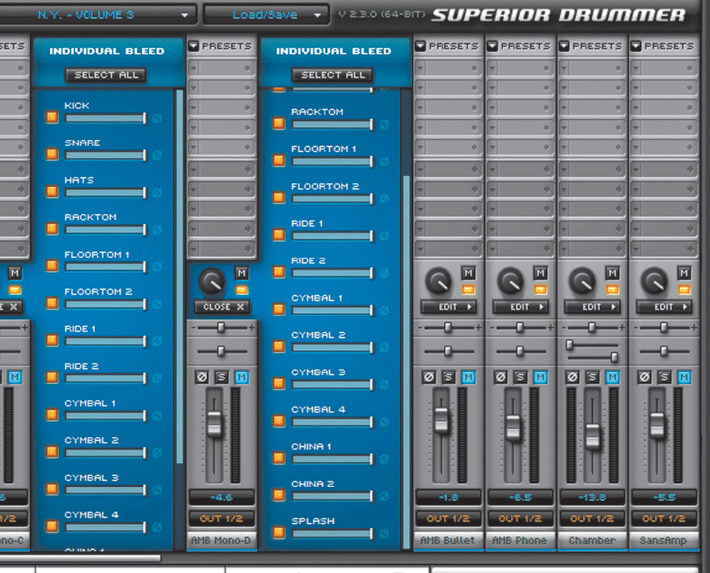Open EDIT for AMB Phone channel

point(520,307)
